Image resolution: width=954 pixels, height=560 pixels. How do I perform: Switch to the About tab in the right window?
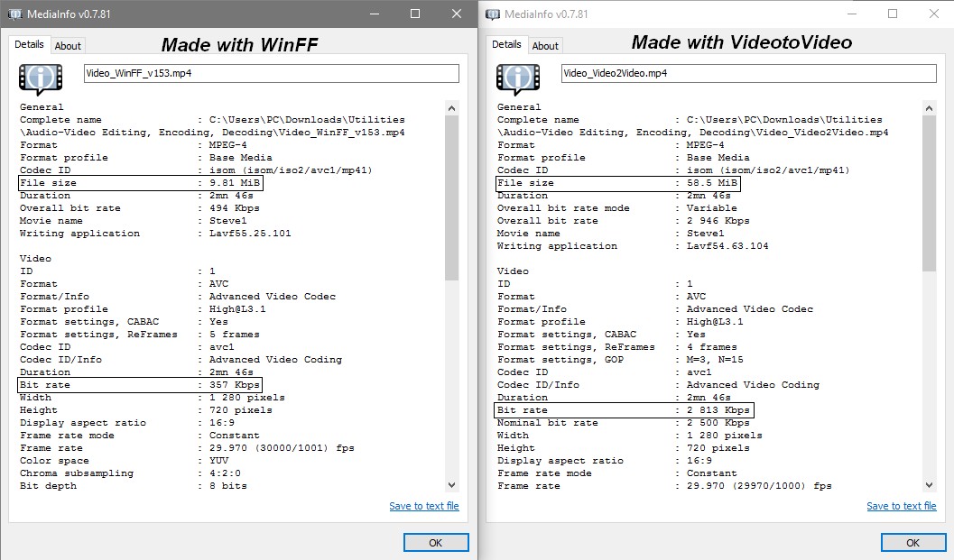pos(545,46)
